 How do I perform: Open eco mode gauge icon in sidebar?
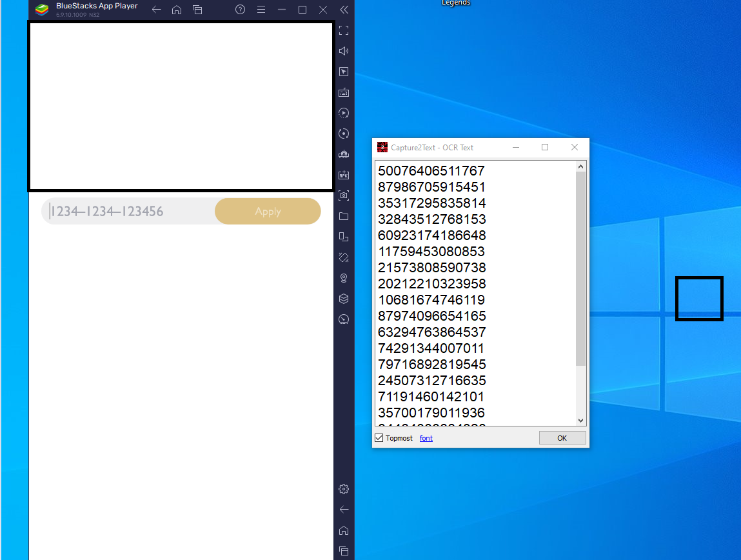click(344, 319)
